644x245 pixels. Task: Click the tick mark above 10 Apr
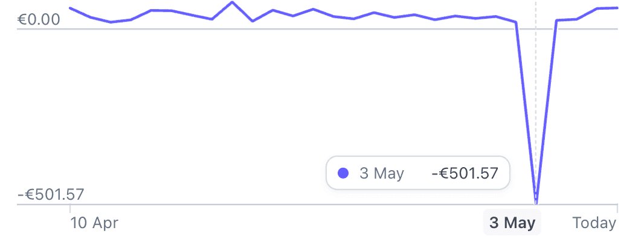(x=70, y=208)
